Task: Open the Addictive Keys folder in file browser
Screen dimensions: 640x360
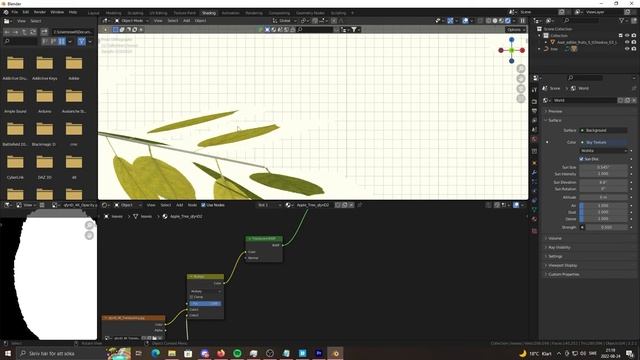Action: pyautogui.click(x=44, y=67)
